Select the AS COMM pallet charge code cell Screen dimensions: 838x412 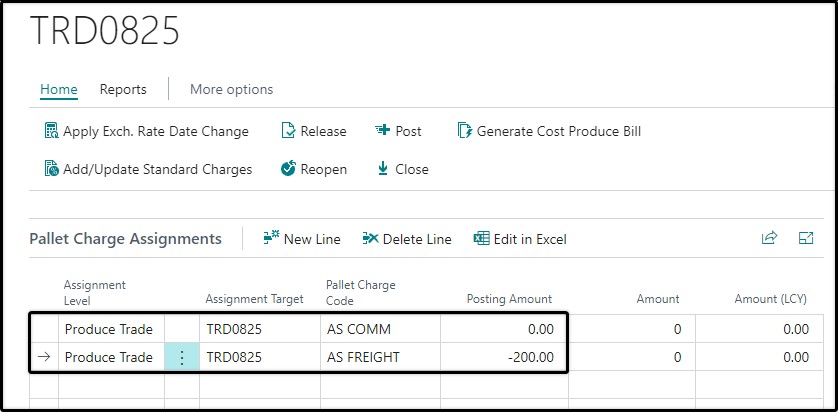click(x=381, y=329)
